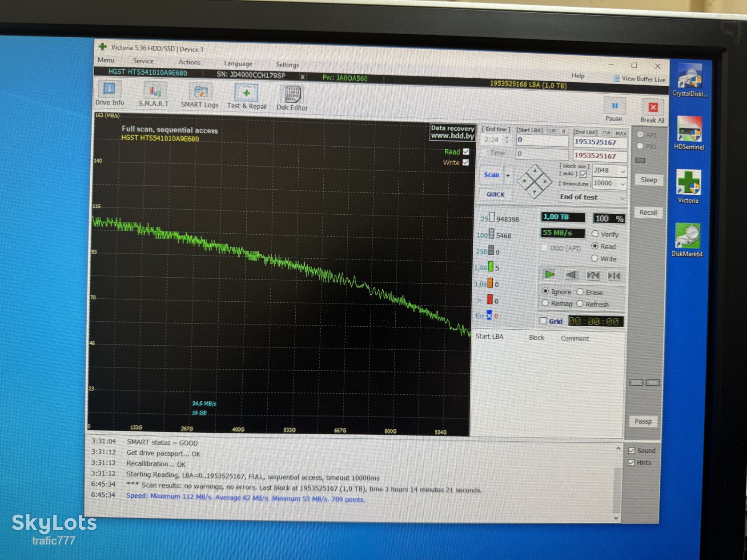
Task: Select the Erase radio option
Action: tap(580, 292)
